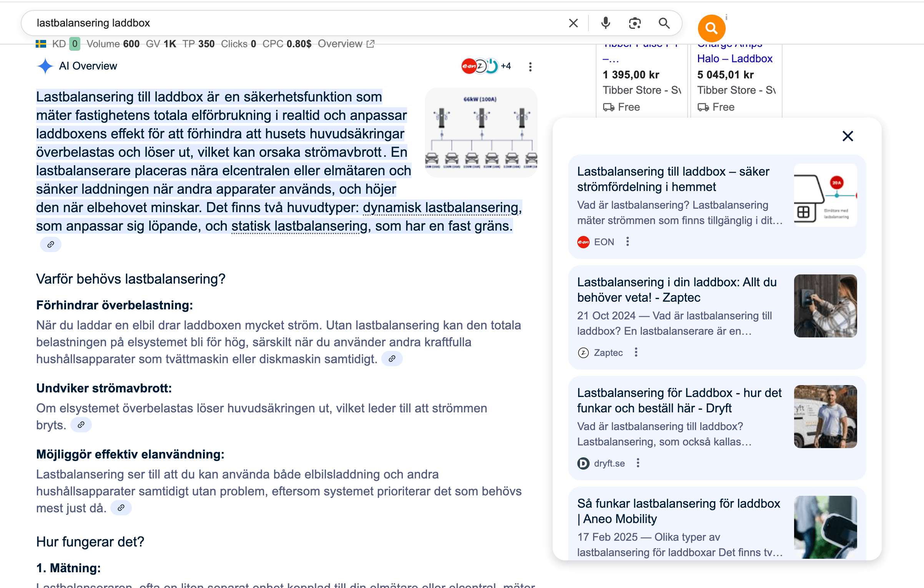Clear the search box text
Viewport: 924px width, 588px height.
(573, 23)
